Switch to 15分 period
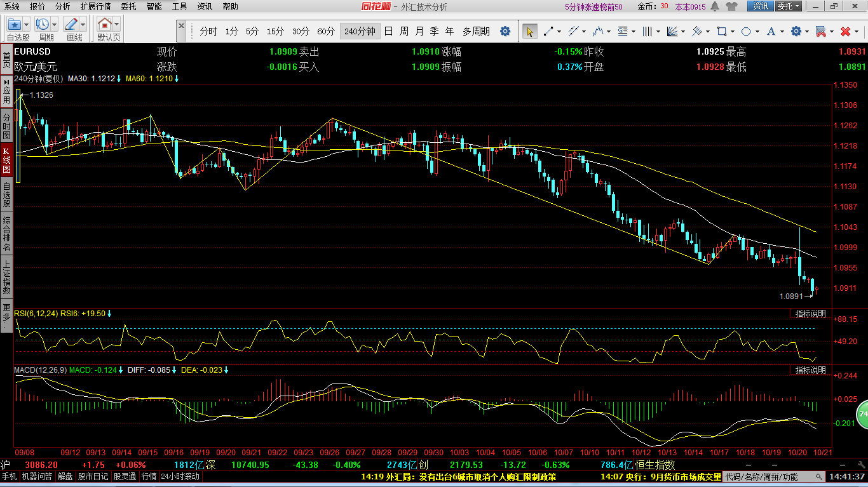868x487 pixels. point(275,31)
